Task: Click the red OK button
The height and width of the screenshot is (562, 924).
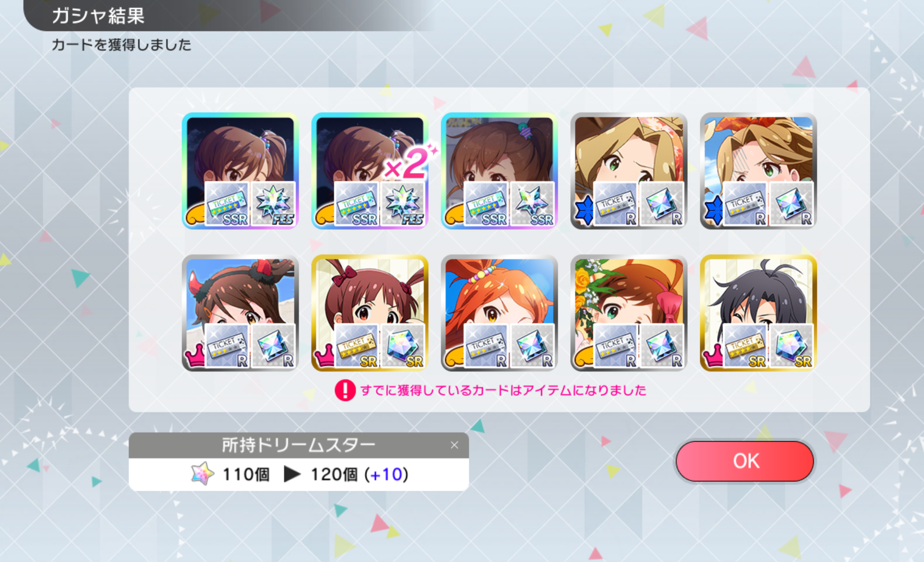Action: click(x=745, y=461)
